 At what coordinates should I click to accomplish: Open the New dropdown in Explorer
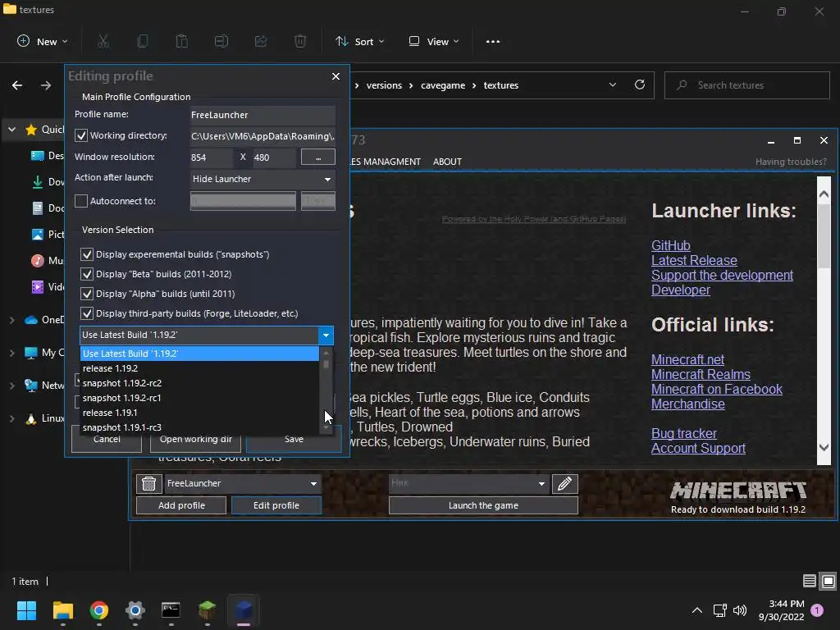point(43,41)
